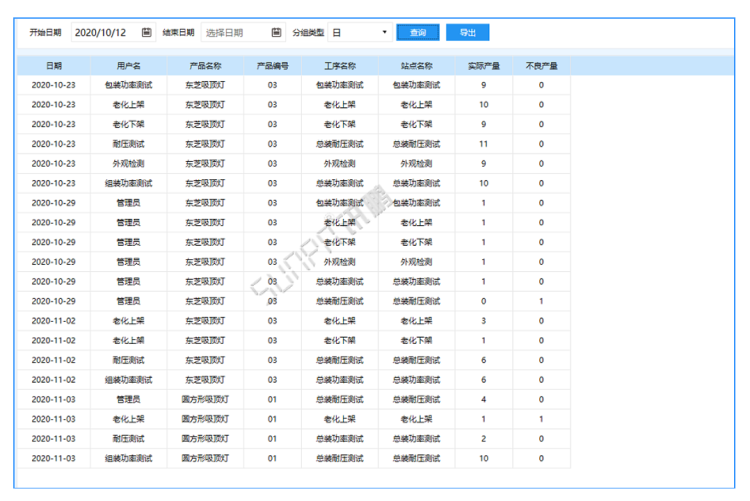
Task: Click the start date field showing 2020/10/12
Action: (105, 32)
